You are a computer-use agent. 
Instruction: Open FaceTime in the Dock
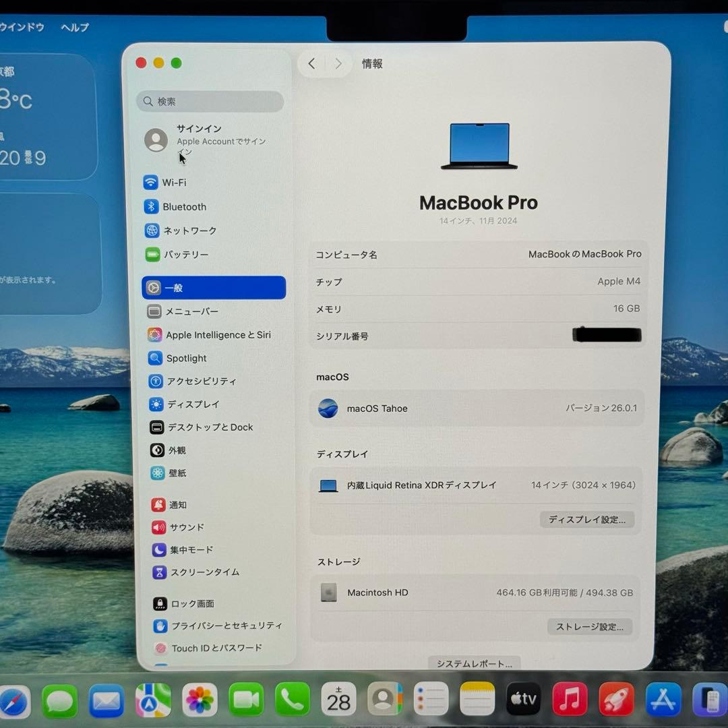(246, 700)
